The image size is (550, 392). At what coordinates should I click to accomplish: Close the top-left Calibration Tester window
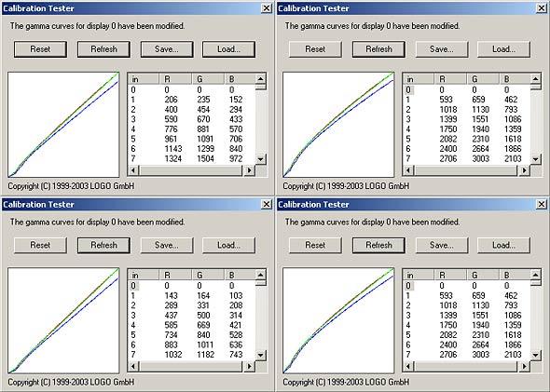click(x=267, y=8)
